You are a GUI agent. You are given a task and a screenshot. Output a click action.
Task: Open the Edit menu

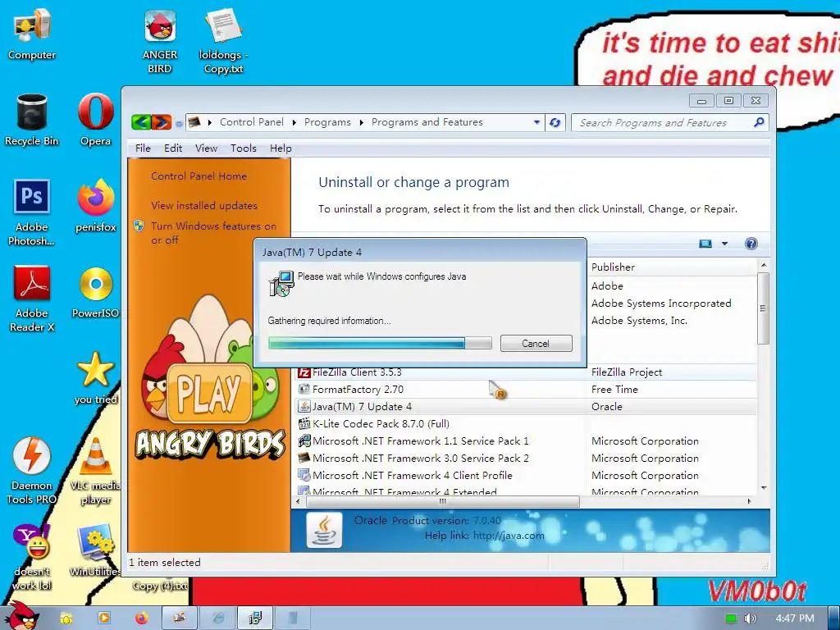pos(173,148)
